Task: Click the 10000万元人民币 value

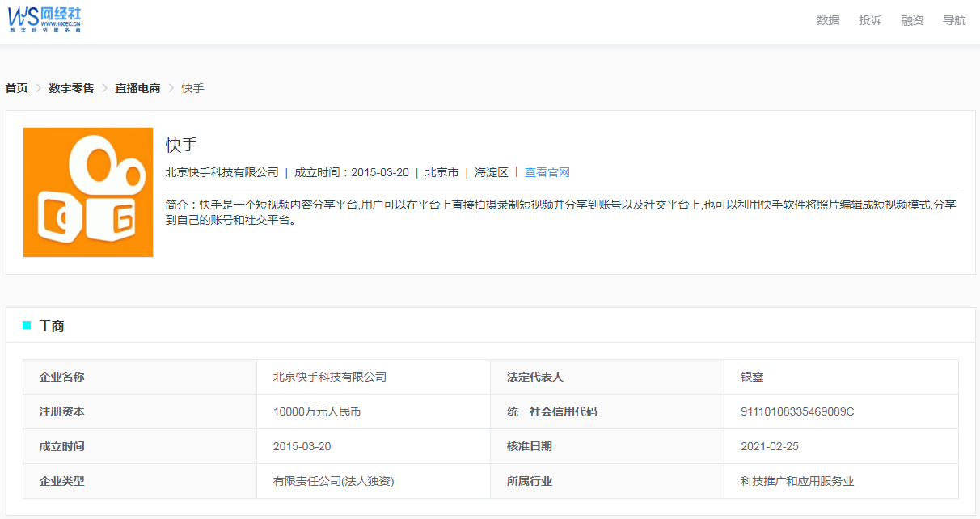Action: [x=317, y=411]
